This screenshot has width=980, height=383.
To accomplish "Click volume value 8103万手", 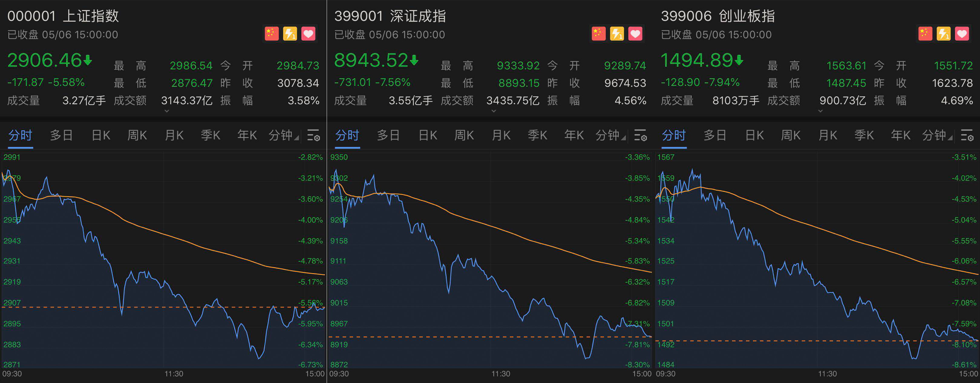I will point(736,101).
